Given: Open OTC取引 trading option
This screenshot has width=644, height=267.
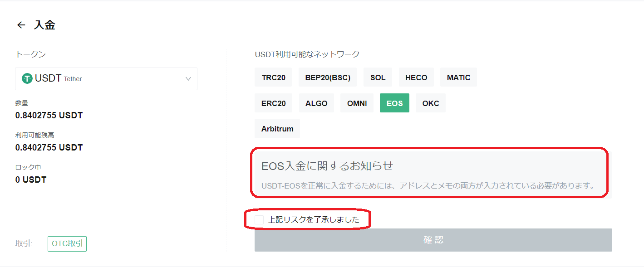Looking at the screenshot, I should pos(67,243).
